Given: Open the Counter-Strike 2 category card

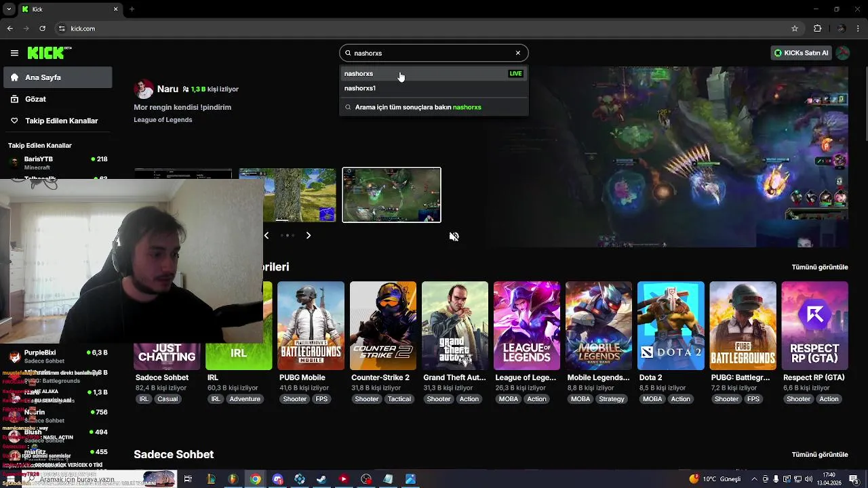Looking at the screenshot, I should pyautogui.click(x=382, y=325).
